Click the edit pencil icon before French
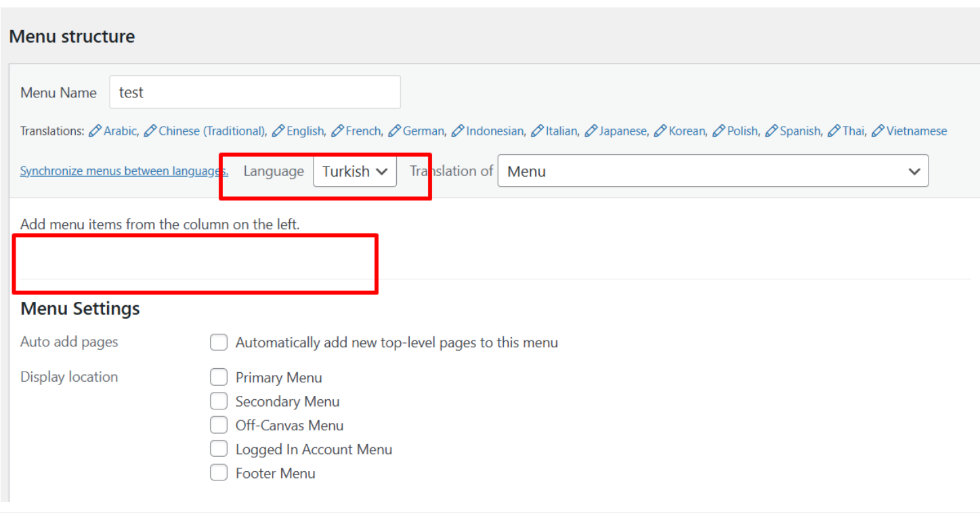 point(338,131)
